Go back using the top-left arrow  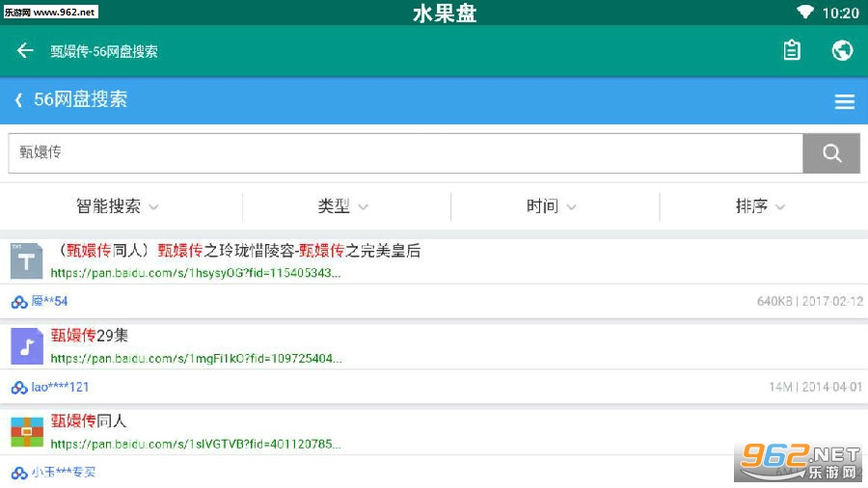pyautogui.click(x=25, y=51)
